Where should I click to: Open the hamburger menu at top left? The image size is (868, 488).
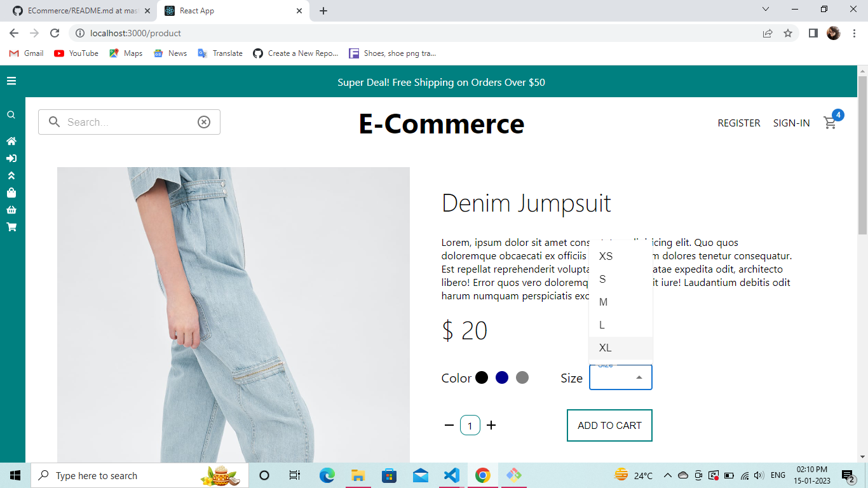[11, 81]
